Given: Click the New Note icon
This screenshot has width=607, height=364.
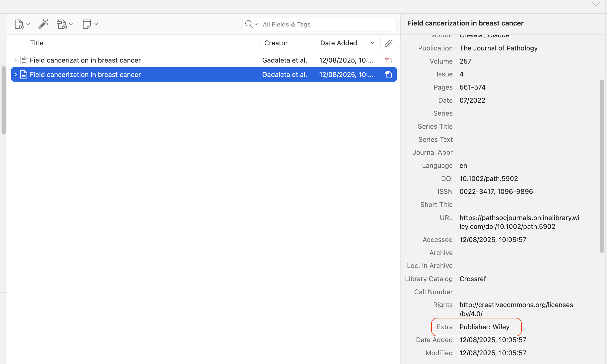Looking at the screenshot, I should click(87, 24).
